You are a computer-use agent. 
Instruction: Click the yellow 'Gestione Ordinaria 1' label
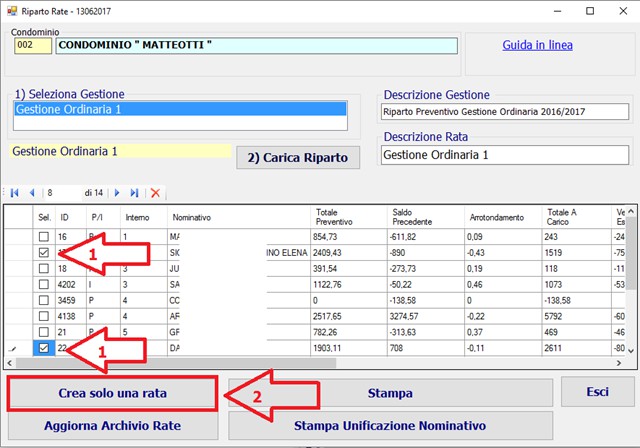click(120, 151)
